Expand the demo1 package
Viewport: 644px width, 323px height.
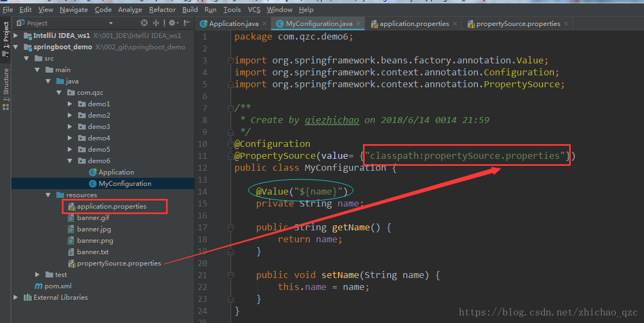[x=70, y=104]
